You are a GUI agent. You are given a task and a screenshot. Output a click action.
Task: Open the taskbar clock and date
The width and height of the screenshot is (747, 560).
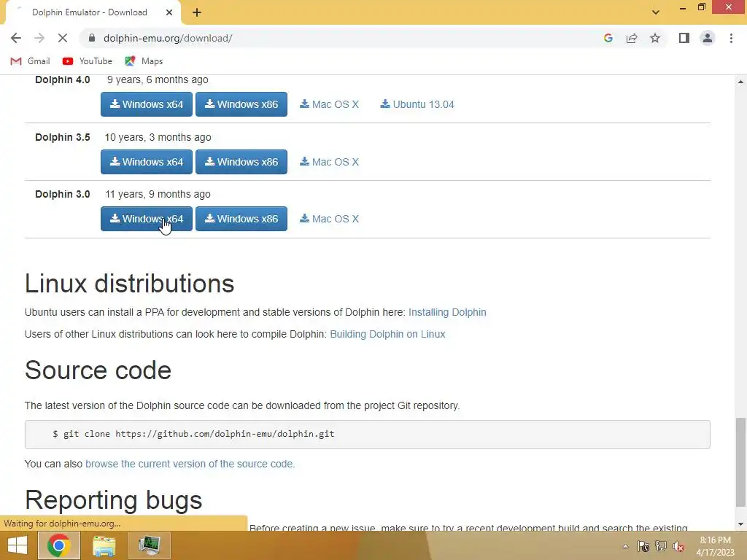coord(716,546)
